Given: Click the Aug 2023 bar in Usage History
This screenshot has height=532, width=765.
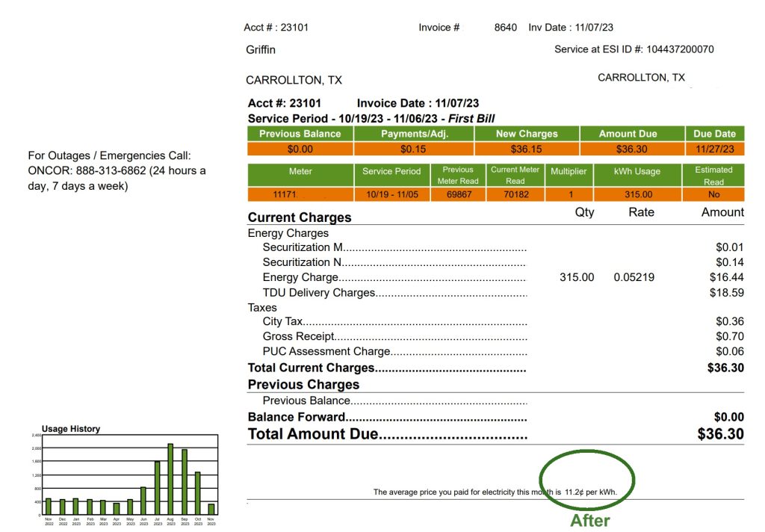Looking at the screenshot, I should [x=170, y=479].
